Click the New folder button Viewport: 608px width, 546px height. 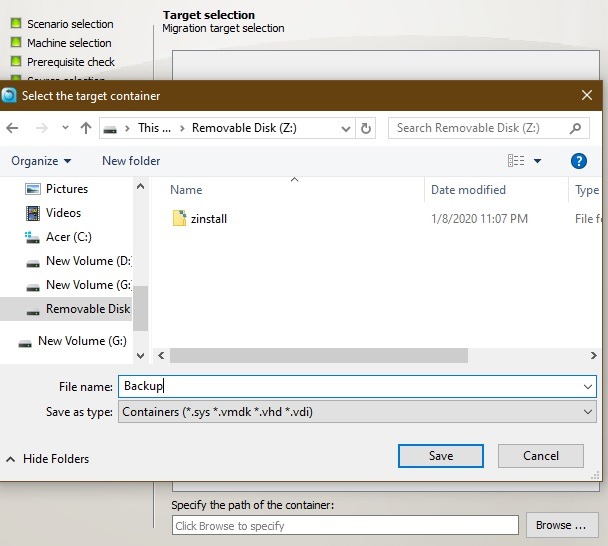[131, 161]
